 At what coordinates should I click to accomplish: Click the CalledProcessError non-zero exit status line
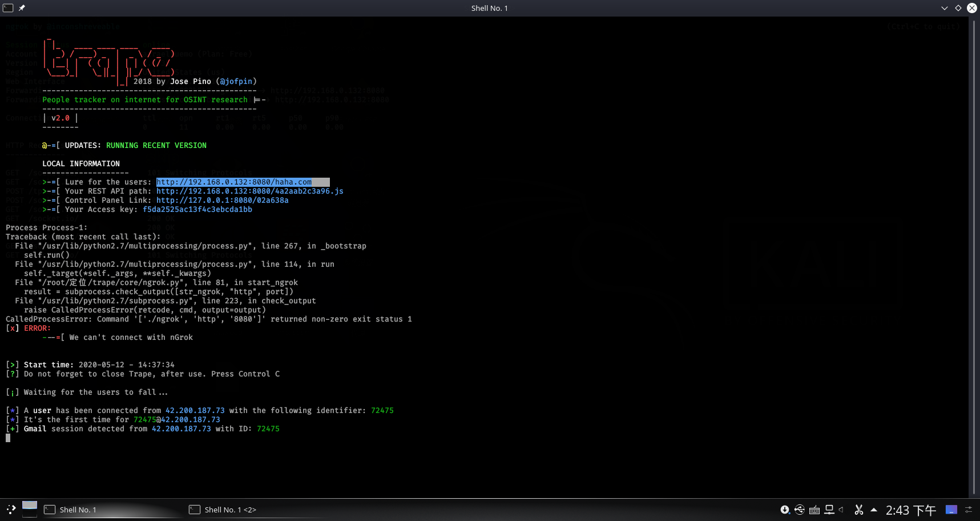209,319
